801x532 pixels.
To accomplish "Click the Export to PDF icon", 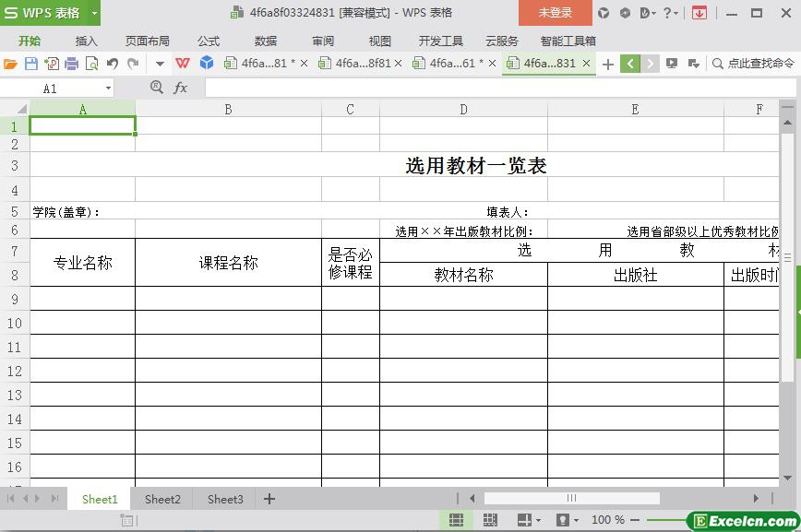I will (52, 64).
